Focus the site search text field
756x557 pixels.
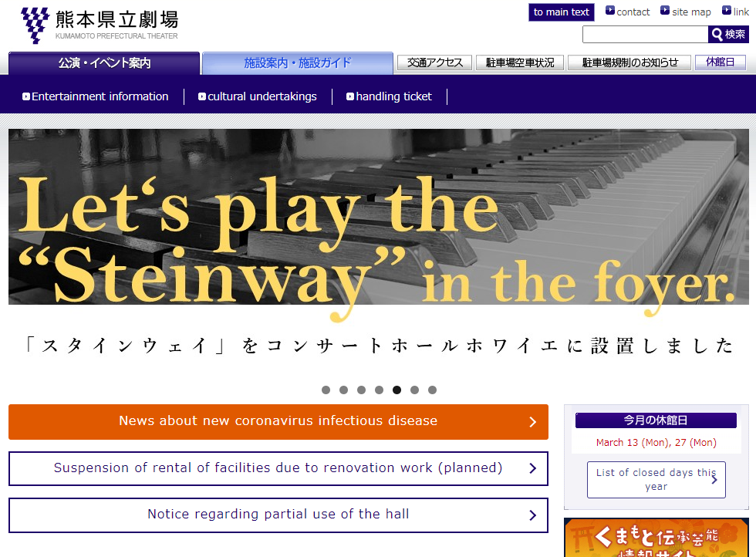point(645,34)
